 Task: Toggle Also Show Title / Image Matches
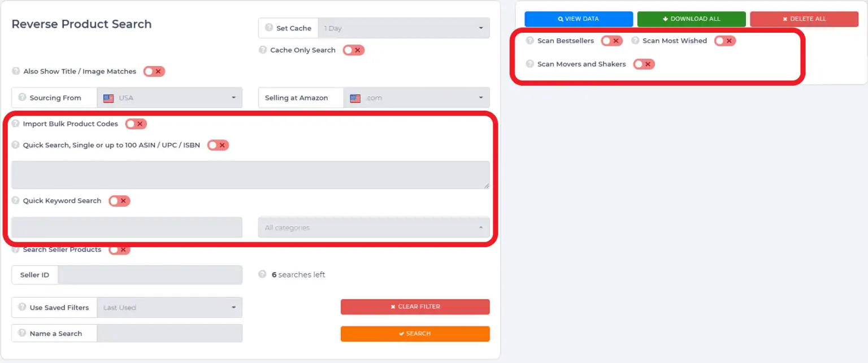click(154, 71)
